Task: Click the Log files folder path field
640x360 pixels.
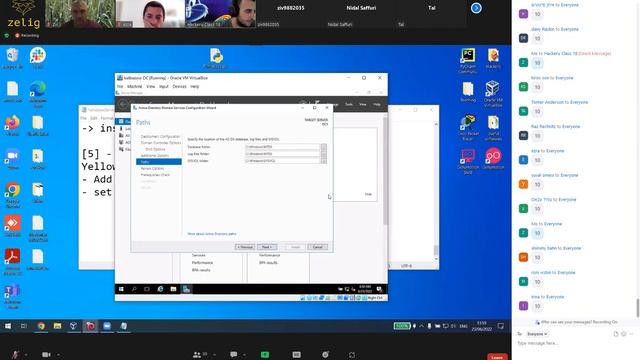Action: tap(282, 154)
